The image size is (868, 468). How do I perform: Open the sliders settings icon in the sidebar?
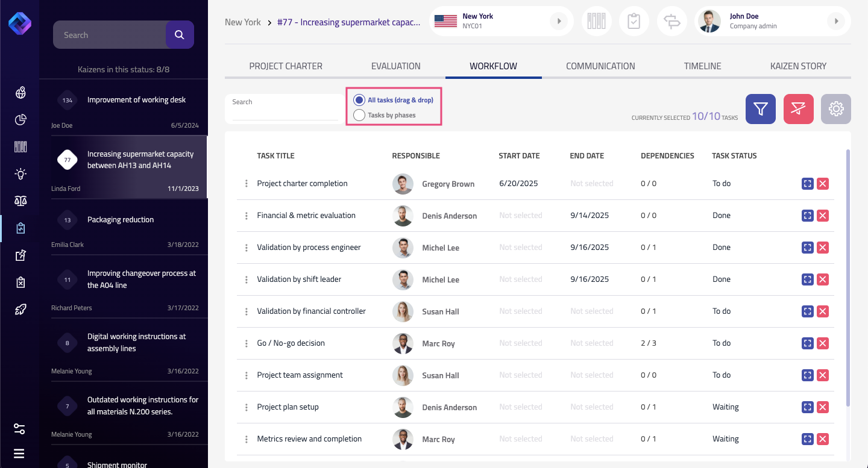(20, 429)
